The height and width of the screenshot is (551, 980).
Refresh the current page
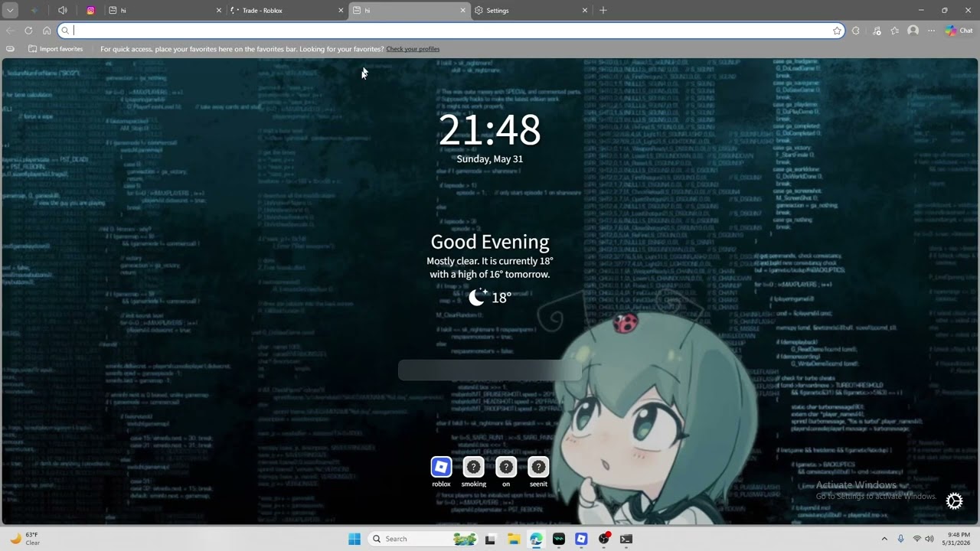[x=28, y=31]
